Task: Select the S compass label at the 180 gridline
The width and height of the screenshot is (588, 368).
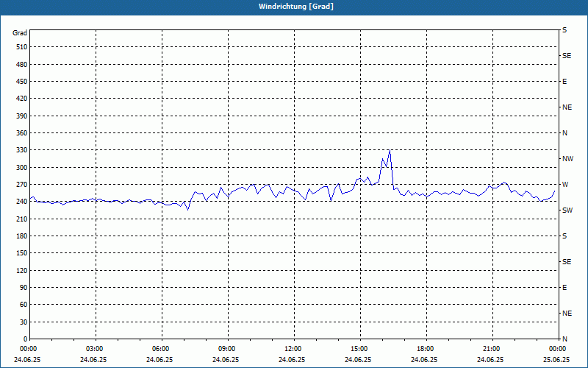Action: (x=564, y=236)
